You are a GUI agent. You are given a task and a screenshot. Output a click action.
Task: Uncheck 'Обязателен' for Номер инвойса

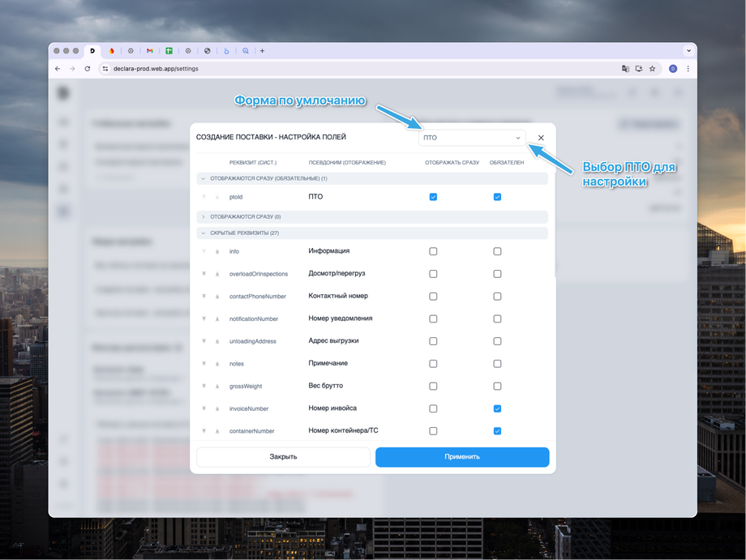[497, 408]
